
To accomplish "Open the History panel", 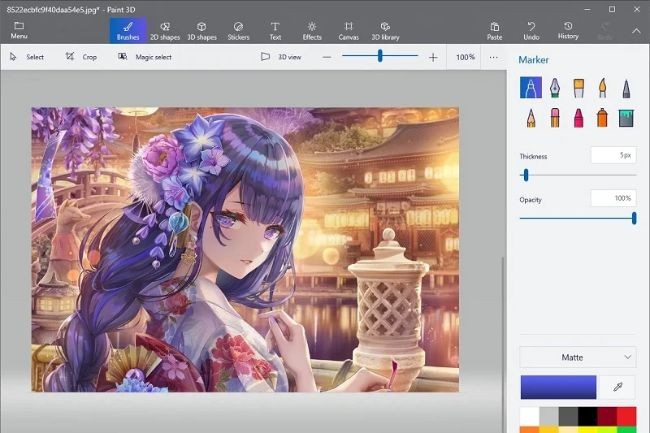I will (x=568, y=30).
